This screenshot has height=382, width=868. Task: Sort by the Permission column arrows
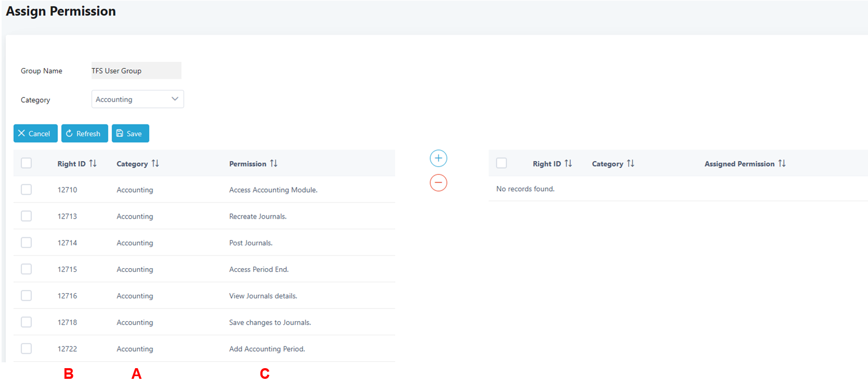274,163
